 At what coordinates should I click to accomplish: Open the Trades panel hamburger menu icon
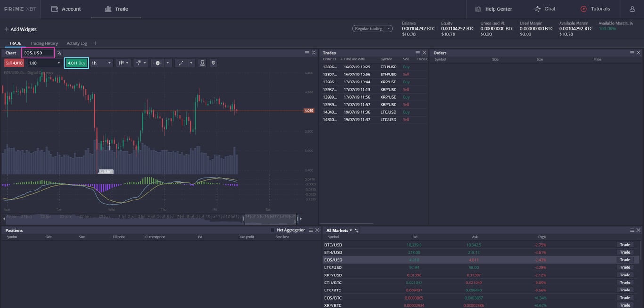417,52
